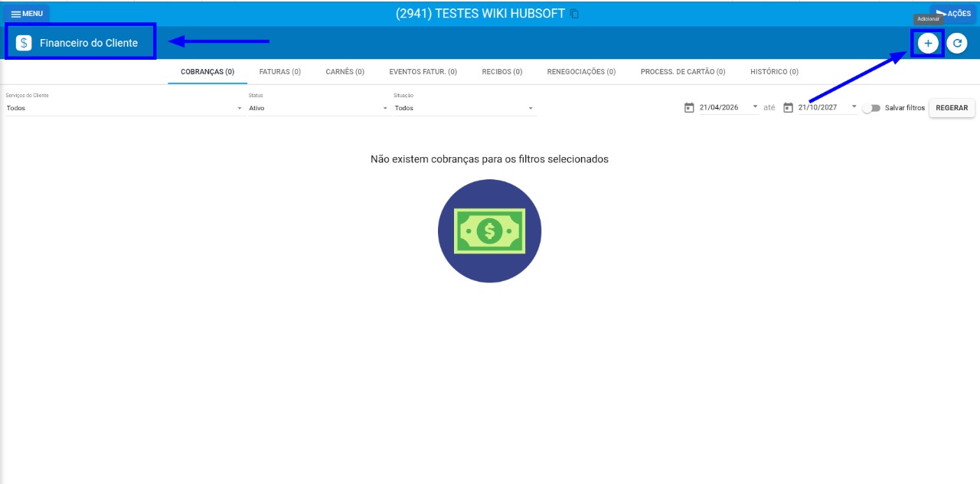
Task: Expand end date dropdown arrow
Action: click(854, 106)
